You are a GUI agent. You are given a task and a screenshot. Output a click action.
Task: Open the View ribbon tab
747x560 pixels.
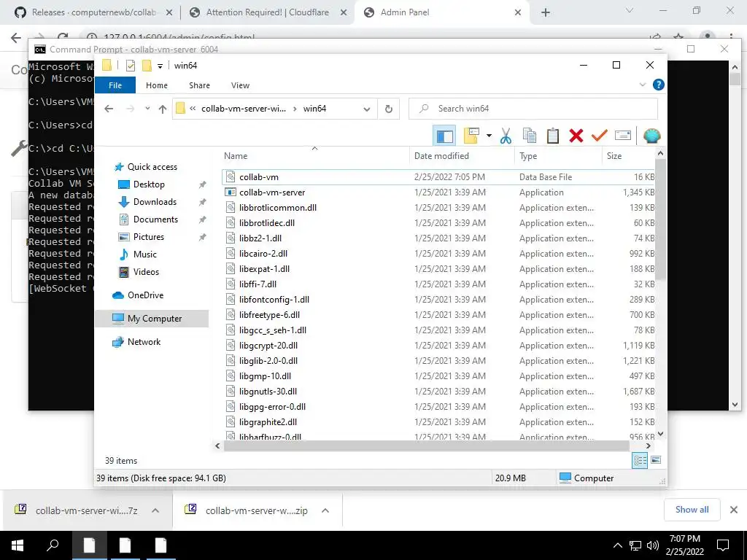click(240, 85)
